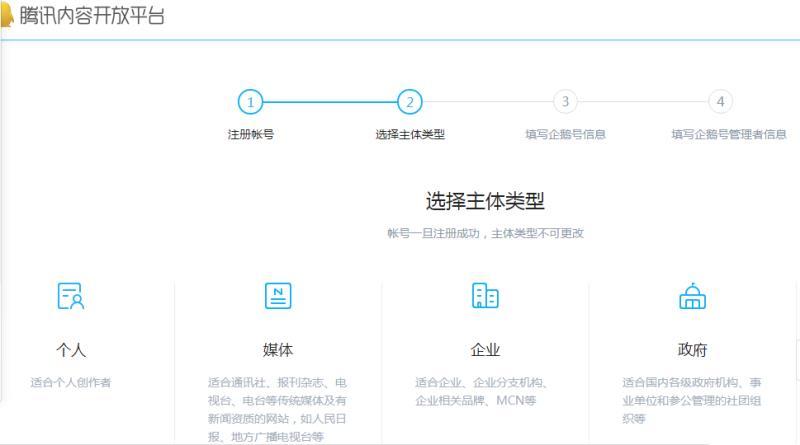Click the 政府 government building icon
The width and height of the screenshot is (800, 445).
click(x=692, y=296)
